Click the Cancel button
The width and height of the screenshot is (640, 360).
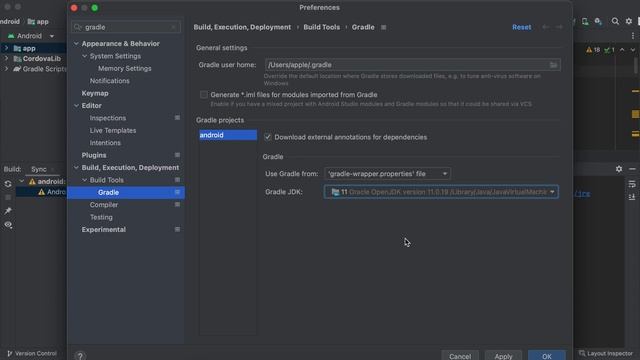(460, 356)
